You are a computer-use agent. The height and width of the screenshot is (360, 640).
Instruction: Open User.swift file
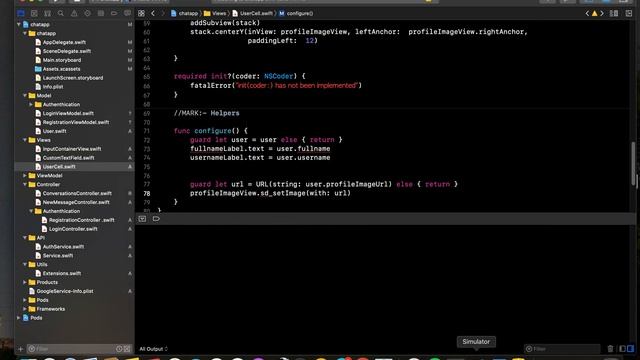[x=54, y=131]
